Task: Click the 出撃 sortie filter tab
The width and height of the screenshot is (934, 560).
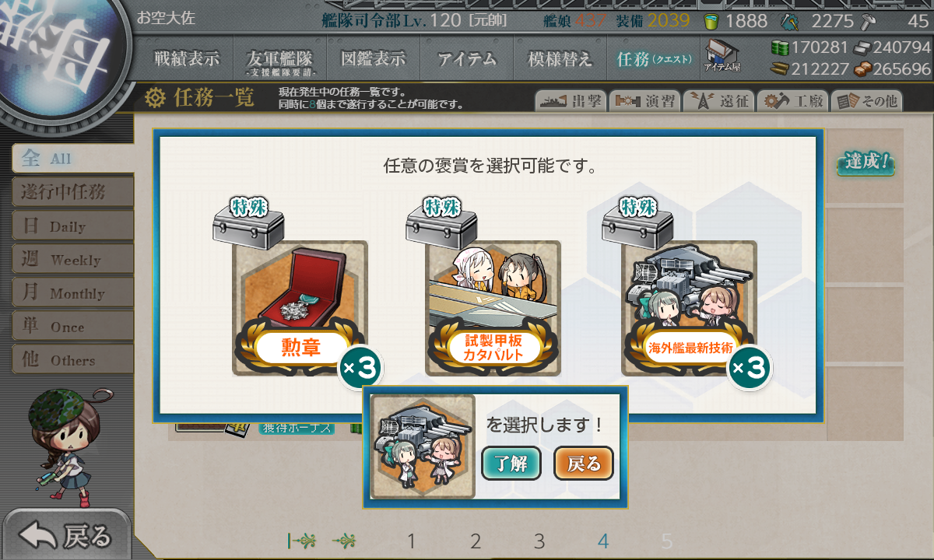Action: coord(571,101)
